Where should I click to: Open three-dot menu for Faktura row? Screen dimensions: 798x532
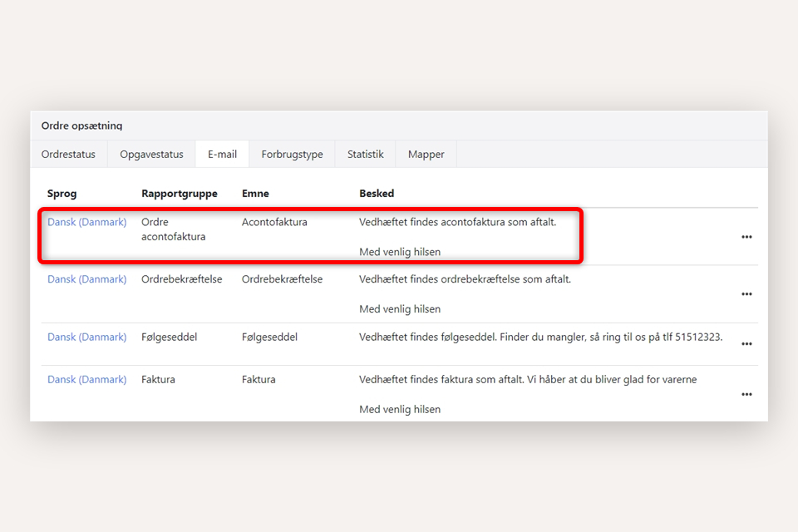tap(746, 394)
